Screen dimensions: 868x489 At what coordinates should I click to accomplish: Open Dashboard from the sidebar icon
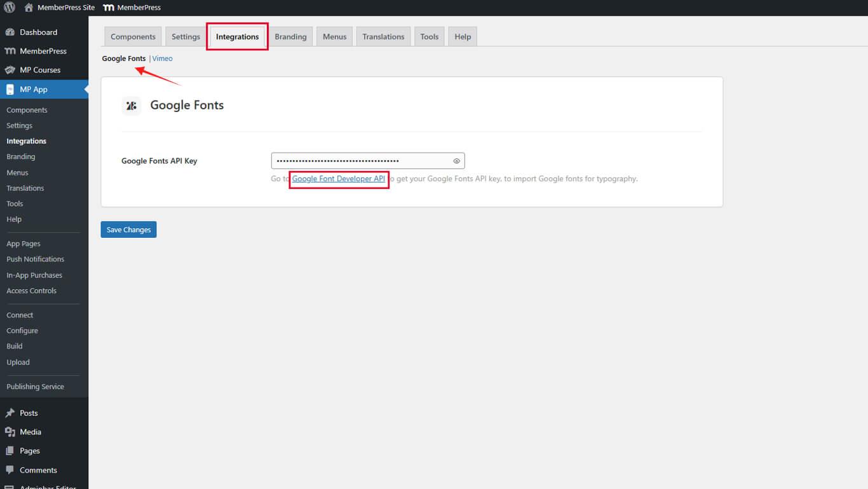point(10,32)
